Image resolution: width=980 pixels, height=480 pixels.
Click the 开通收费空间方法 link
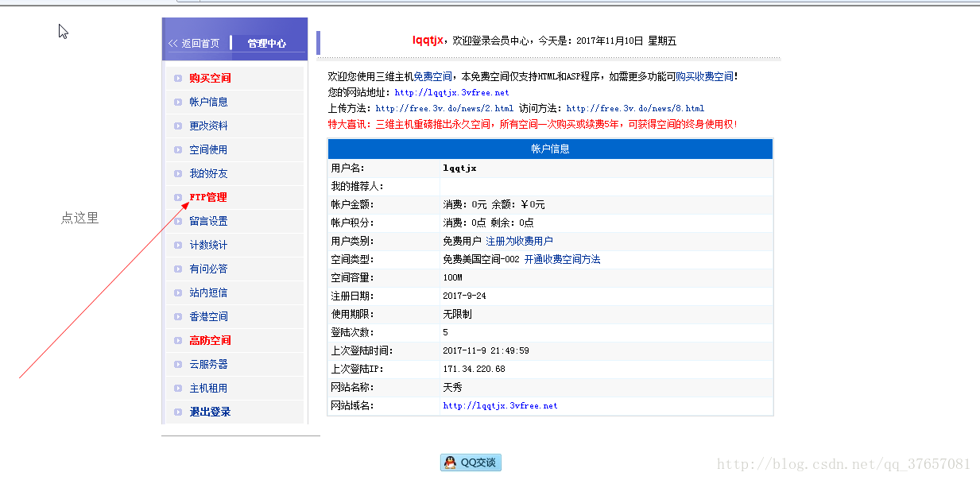pos(562,259)
